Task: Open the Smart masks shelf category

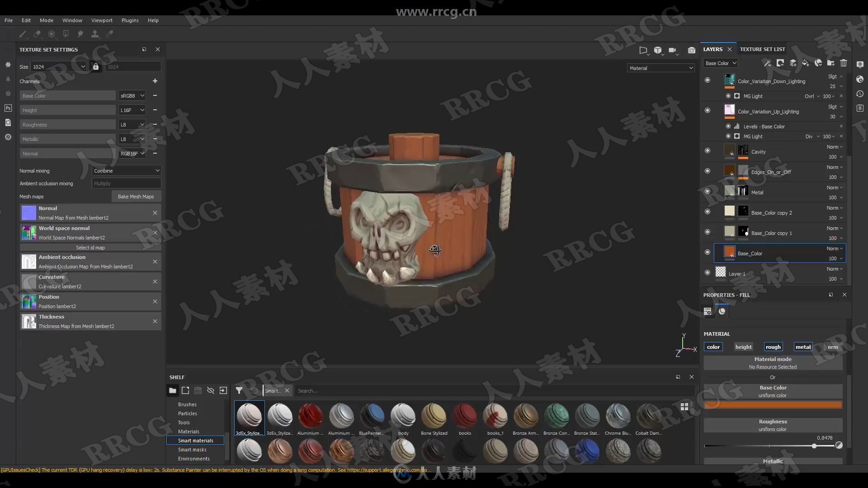Action: point(192,450)
